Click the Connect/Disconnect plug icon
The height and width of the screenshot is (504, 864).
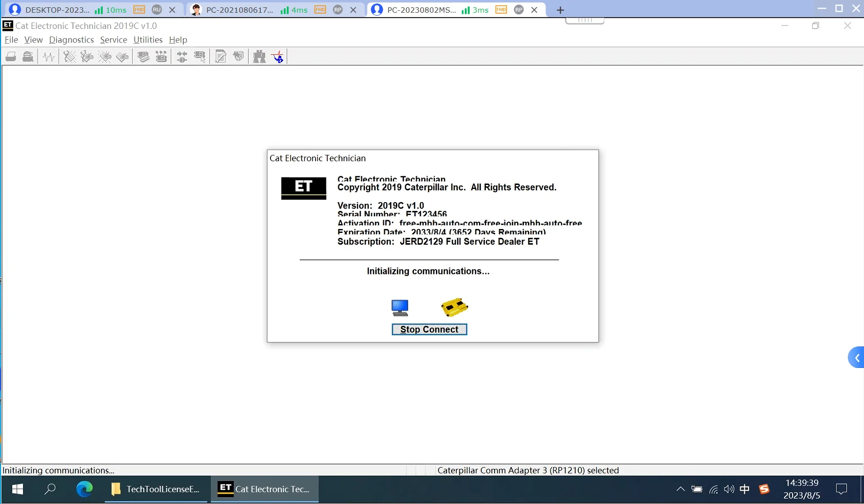tap(182, 57)
